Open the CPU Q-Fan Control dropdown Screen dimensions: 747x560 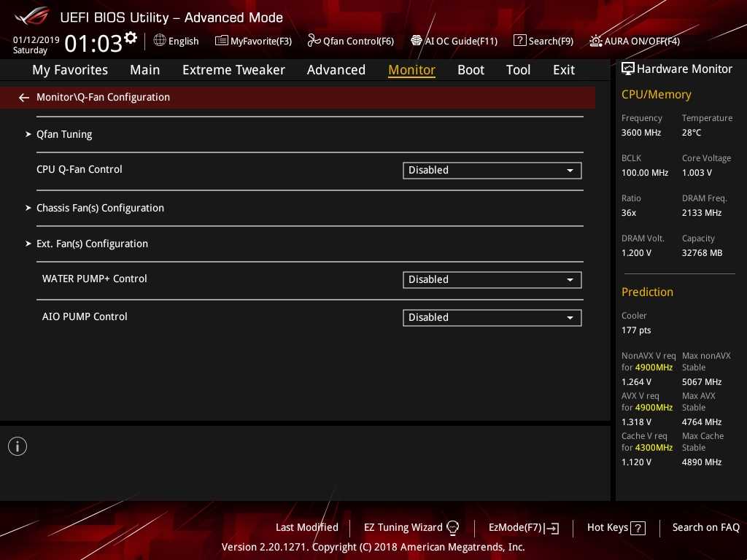pyautogui.click(x=492, y=171)
